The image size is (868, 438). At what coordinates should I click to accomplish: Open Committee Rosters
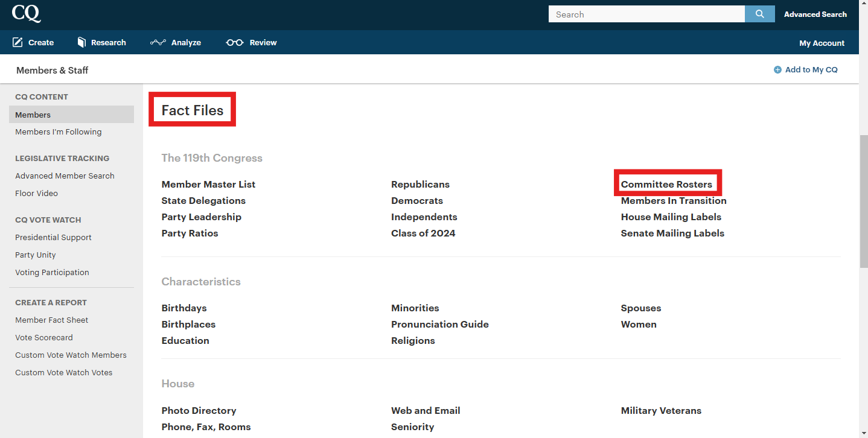pos(666,184)
